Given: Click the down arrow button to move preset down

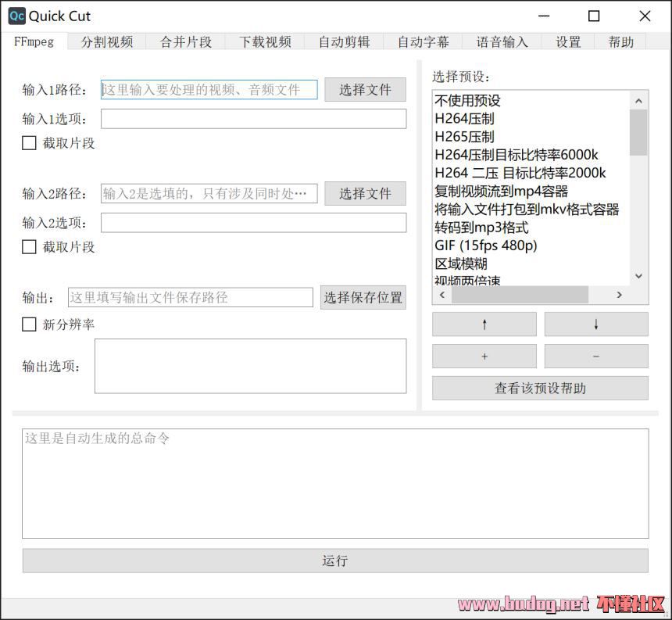Looking at the screenshot, I should click(595, 324).
